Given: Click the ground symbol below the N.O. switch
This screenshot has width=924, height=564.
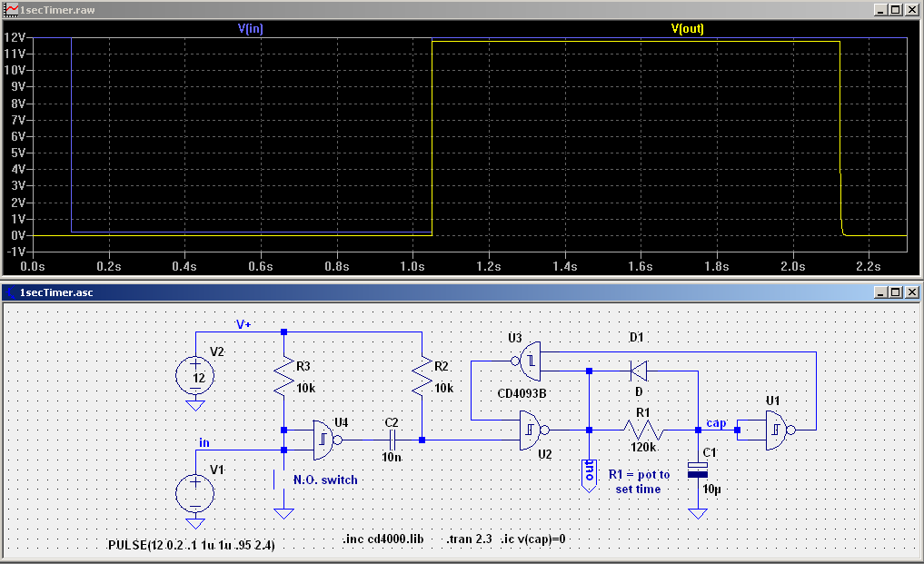Looking at the screenshot, I should click(x=284, y=514).
